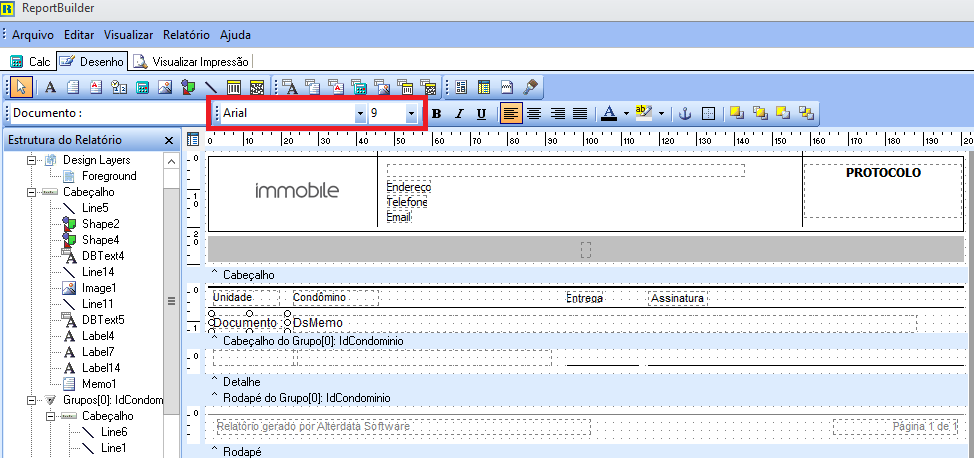Bring selected object forward one level
The height and width of the screenshot is (458, 974).
760,113
